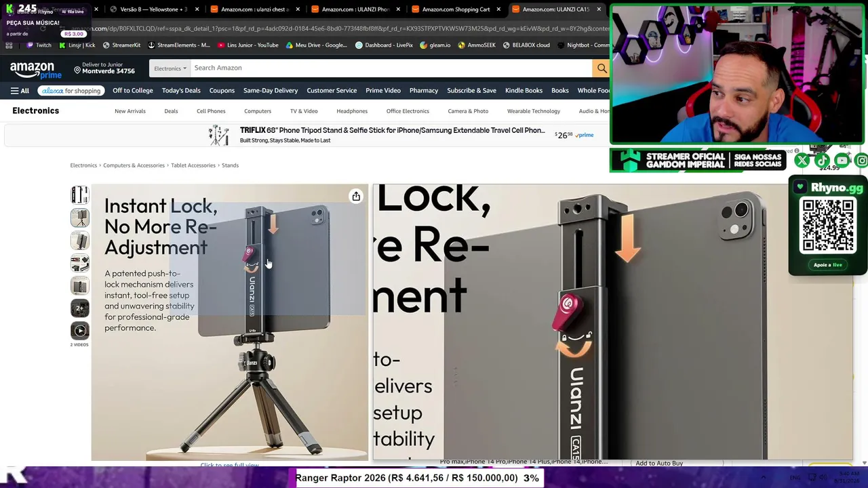Click the Stands breadcrumb link
Screen dimensions: 868x488
230,165
